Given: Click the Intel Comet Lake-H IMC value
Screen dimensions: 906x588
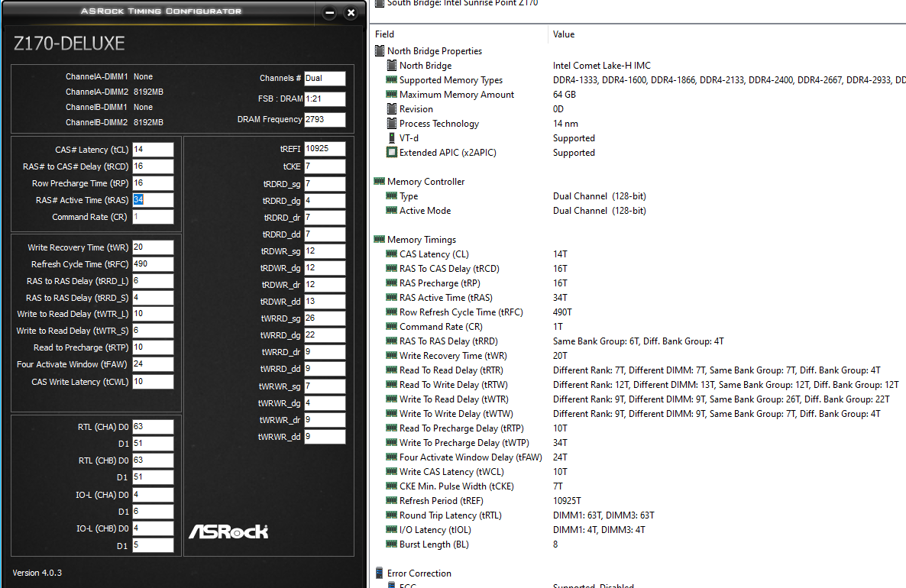Looking at the screenshot, I should pyautogui.click(x=601, y=65).
